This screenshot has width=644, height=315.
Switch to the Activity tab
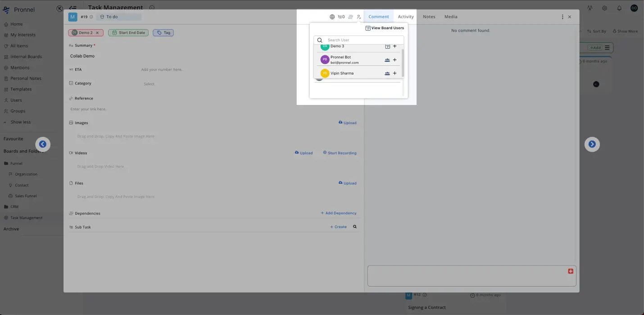click(406, 17)
